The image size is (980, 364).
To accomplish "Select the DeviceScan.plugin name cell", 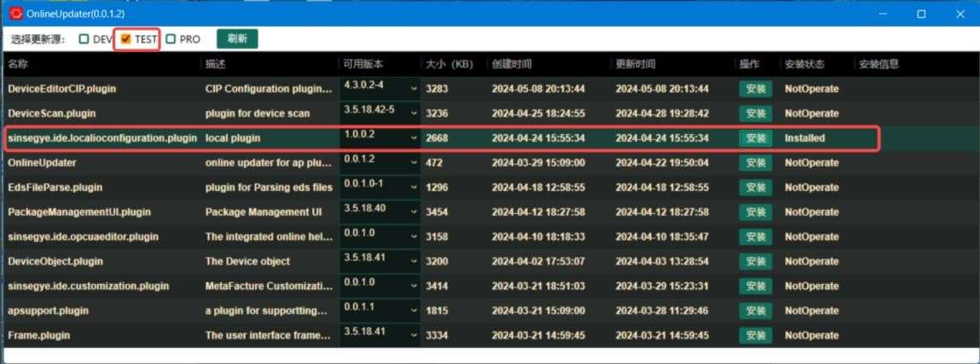I will point(52,113).
